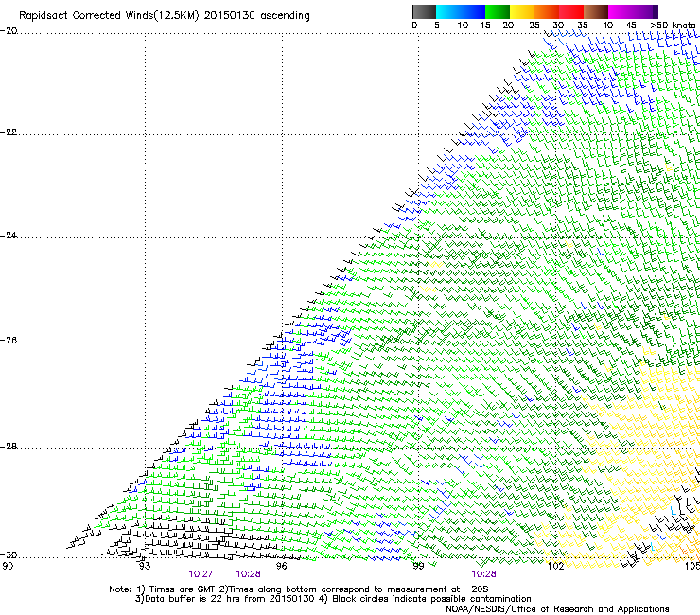The height and width of the screenshot is (615, 700).
Task: Select the cyan-blue 5-15 knot legend band
Action: (x=461, y=11)
